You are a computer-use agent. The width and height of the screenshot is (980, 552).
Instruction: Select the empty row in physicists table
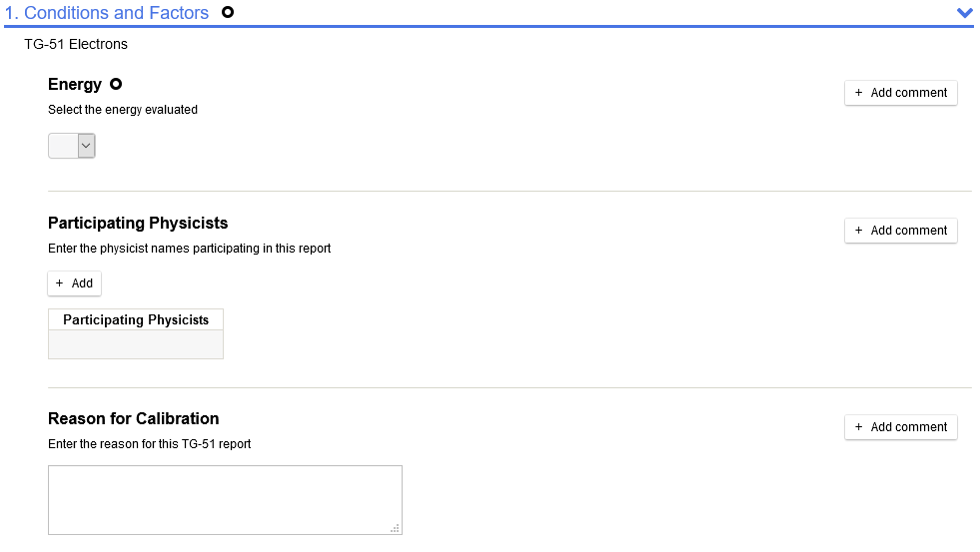136,344
